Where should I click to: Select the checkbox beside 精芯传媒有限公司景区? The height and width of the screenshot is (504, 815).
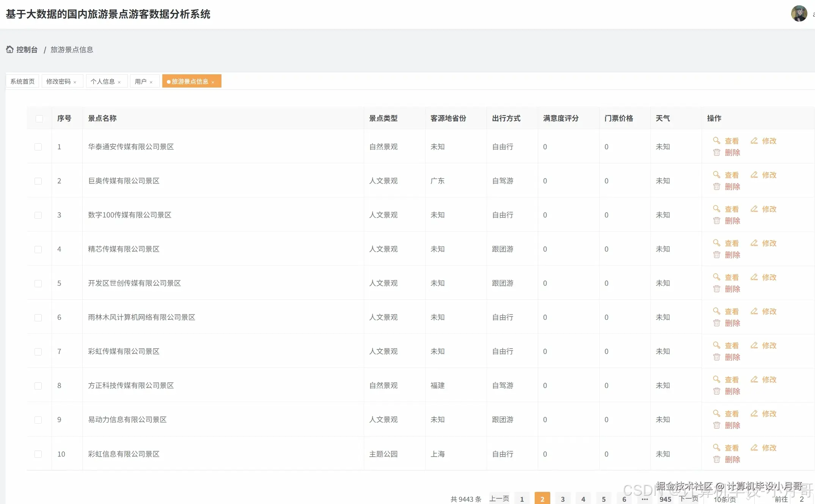(38, 249)
